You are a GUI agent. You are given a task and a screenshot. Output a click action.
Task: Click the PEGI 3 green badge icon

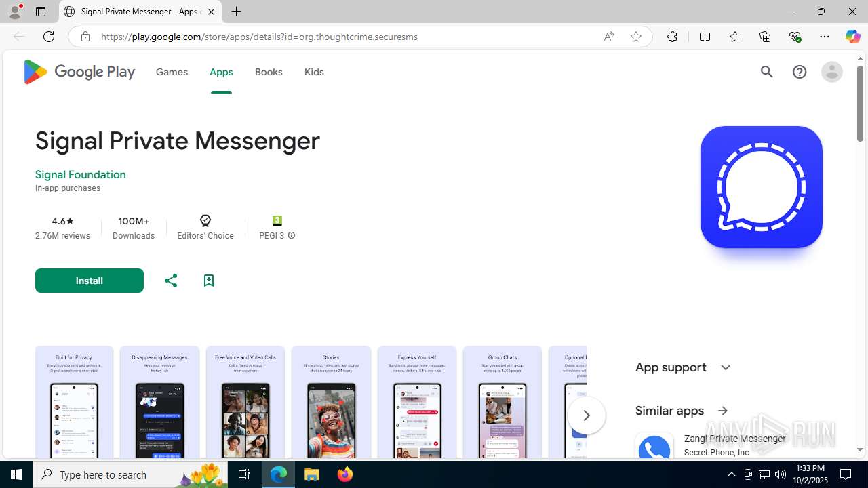coord(277,221)
